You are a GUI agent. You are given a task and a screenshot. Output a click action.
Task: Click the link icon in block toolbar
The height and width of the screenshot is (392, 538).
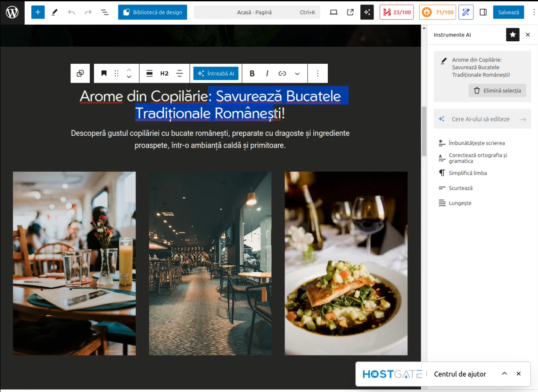(x=282, y=73)
